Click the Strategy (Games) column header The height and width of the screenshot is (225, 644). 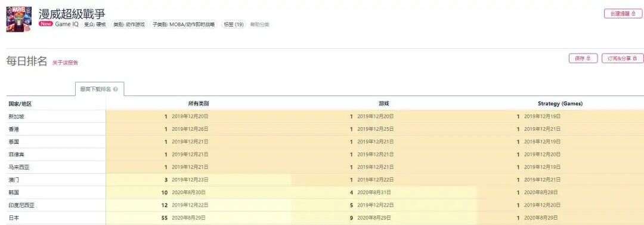point(560,104)
